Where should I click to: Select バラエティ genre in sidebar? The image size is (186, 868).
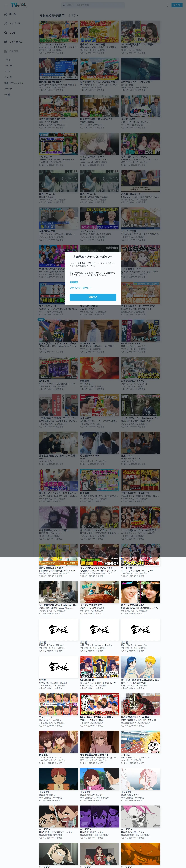(x=9, y=65)
